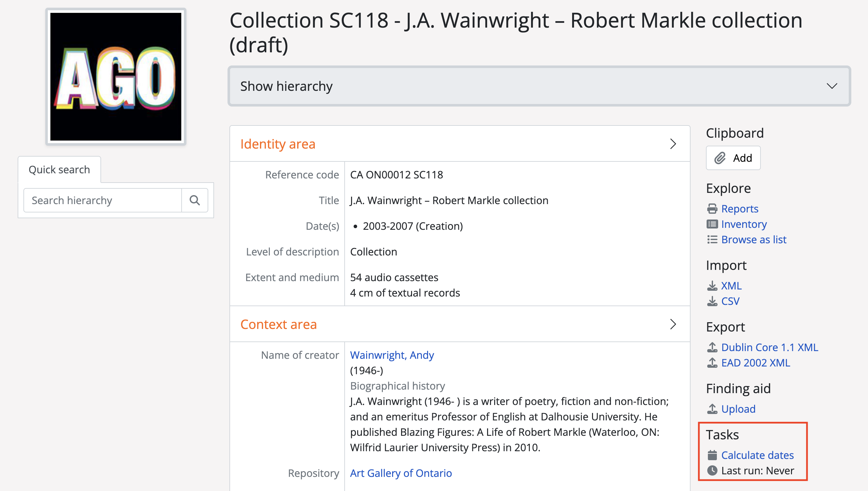Click the magnifying glass search button
This screenshot has height=491, width=868.
click(x=194, y=200)
